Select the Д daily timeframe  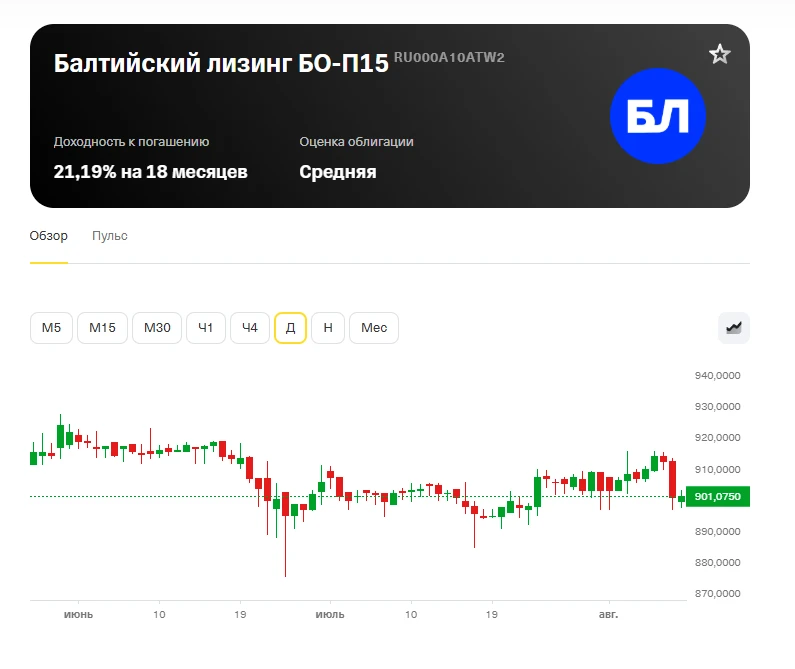tap(291, 328)
